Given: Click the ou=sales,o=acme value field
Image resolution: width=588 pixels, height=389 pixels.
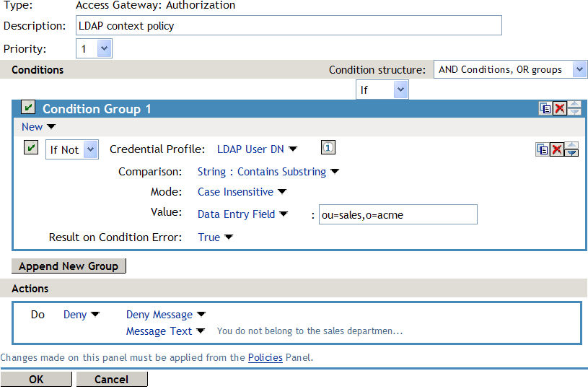Looking at the screenshot, I should click(x=398, y=214).
